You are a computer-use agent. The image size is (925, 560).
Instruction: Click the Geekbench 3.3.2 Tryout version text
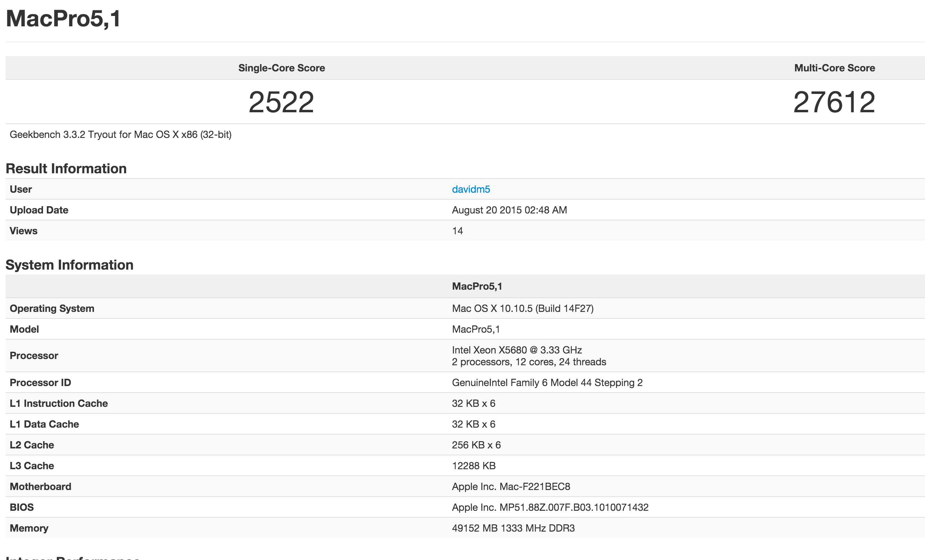click(121, 134)
